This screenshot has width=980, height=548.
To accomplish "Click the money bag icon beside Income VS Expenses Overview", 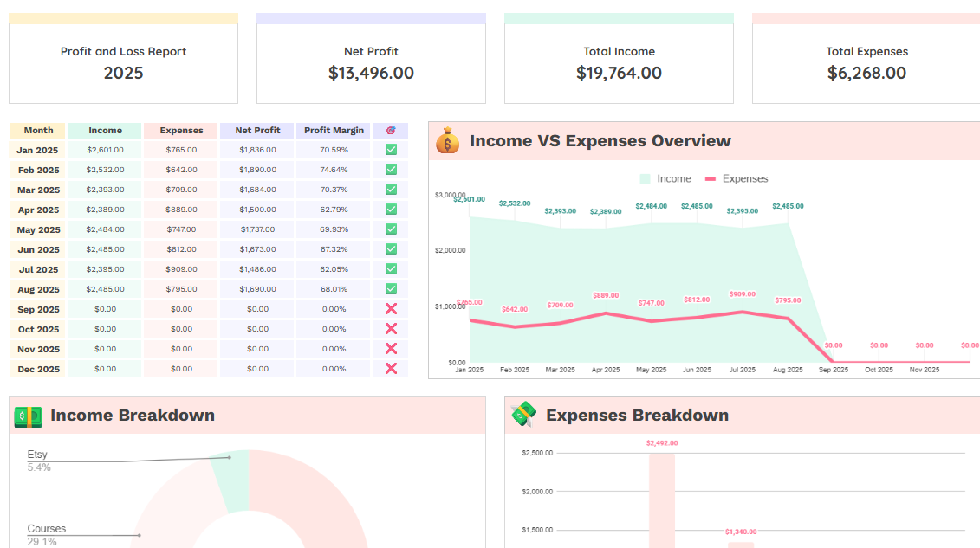I will tap(447, 140).
